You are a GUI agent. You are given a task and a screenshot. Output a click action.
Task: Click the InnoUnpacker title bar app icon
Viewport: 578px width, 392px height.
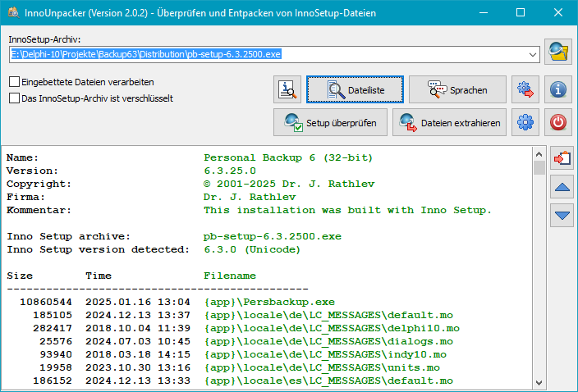[x=14, y=12]
